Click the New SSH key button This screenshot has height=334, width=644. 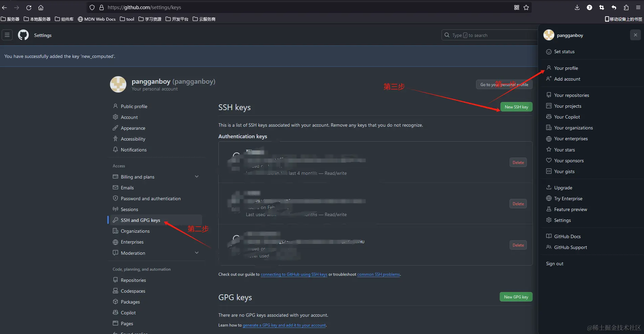(516, 107)
